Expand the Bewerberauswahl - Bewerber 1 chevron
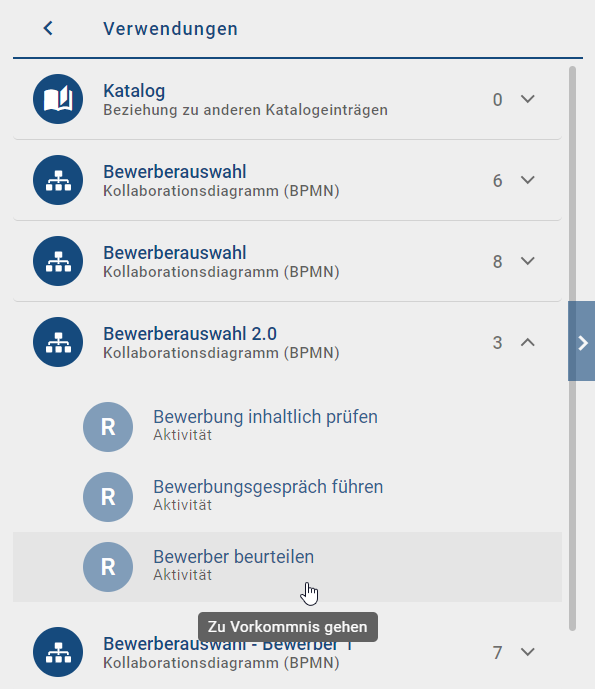The width and height of the screenshot is (595, 689). (x=528, y=652)
